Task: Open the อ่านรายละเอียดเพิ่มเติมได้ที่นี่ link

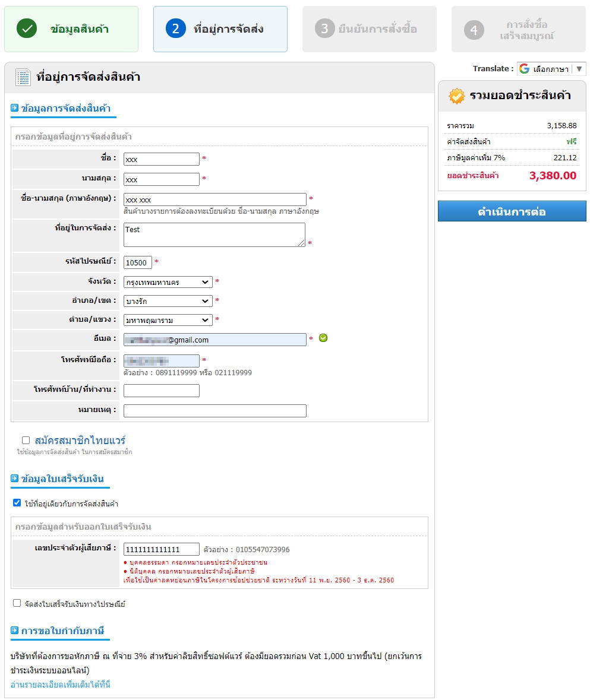Action: [x=61, y=685]
